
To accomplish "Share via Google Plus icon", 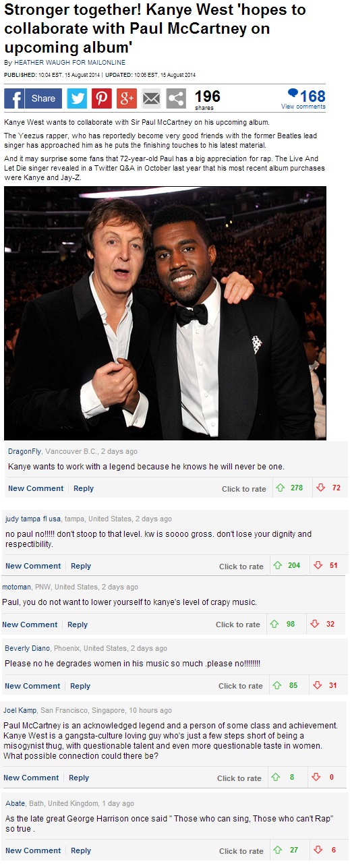I will (x=127, y=98).
